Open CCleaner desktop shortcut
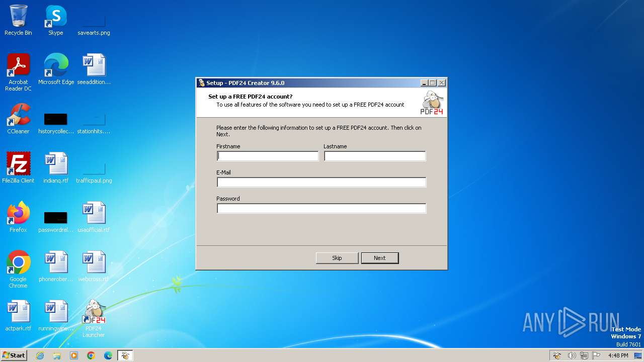This screenshot has width=644, height=362. 18,118
